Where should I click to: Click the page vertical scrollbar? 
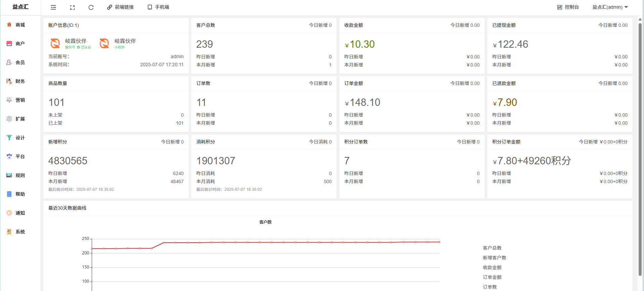pyautogui.click(x=640, y=148)
